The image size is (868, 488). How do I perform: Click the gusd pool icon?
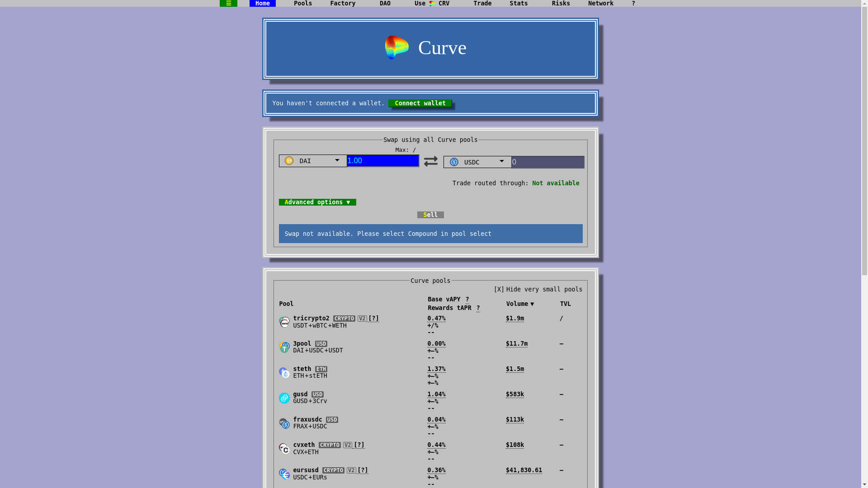284,398
